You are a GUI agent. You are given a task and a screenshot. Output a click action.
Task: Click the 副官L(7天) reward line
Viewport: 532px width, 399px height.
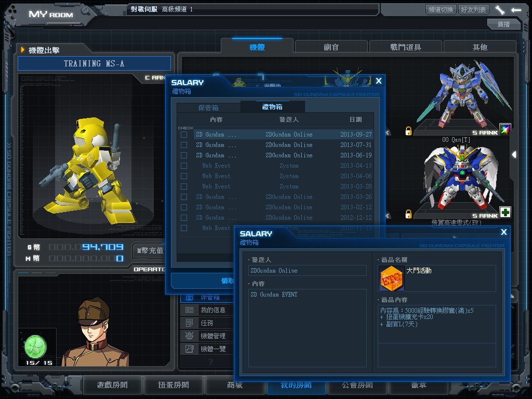click(x=399, y=324)
